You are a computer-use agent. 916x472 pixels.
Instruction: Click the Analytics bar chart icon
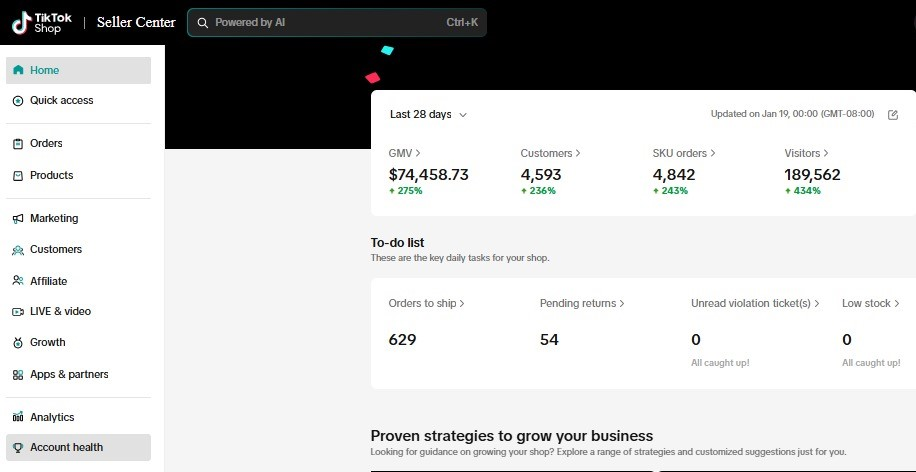tap(18, 417)
